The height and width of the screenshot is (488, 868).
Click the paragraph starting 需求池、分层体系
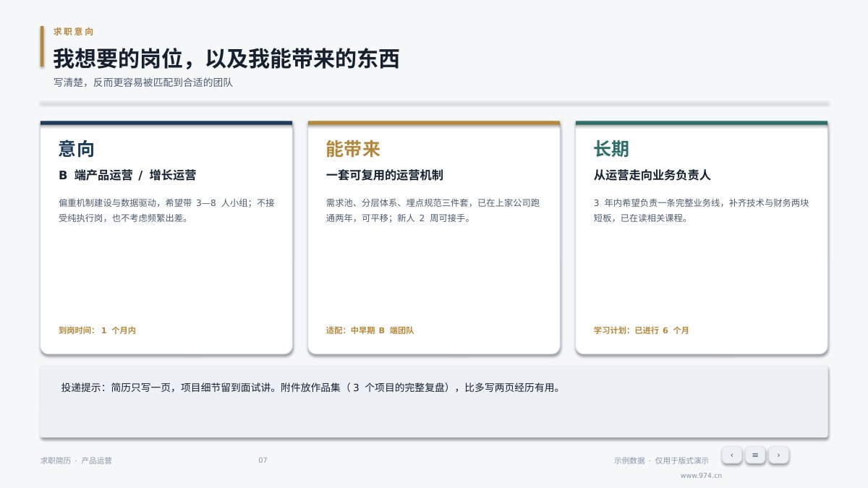coord(433,210)
